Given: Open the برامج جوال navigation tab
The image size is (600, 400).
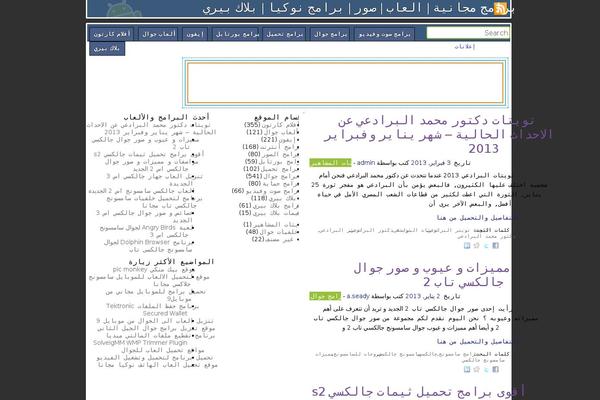Looking at the screenshot, I should 330,34.
